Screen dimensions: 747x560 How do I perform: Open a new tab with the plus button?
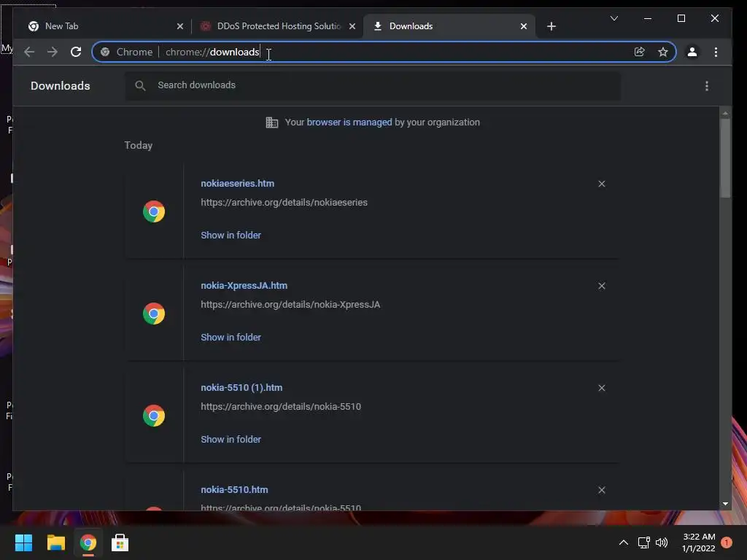[551, 26]
